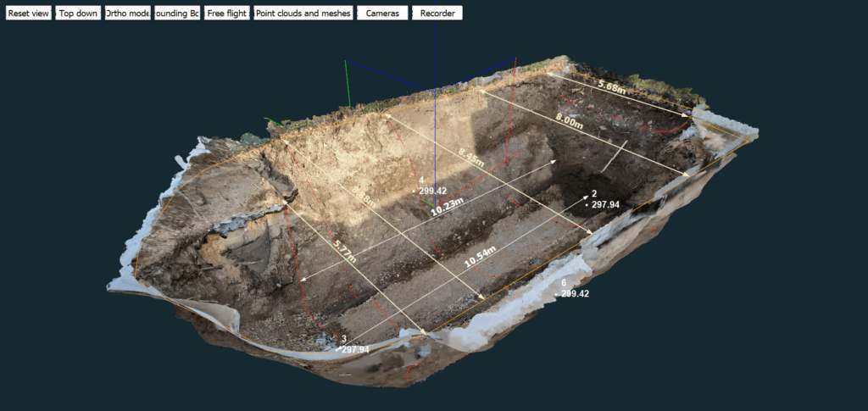This screenshot has width=868, height=411.
Task: Select the 10.23m measurement label
Action: pos(447,208)
